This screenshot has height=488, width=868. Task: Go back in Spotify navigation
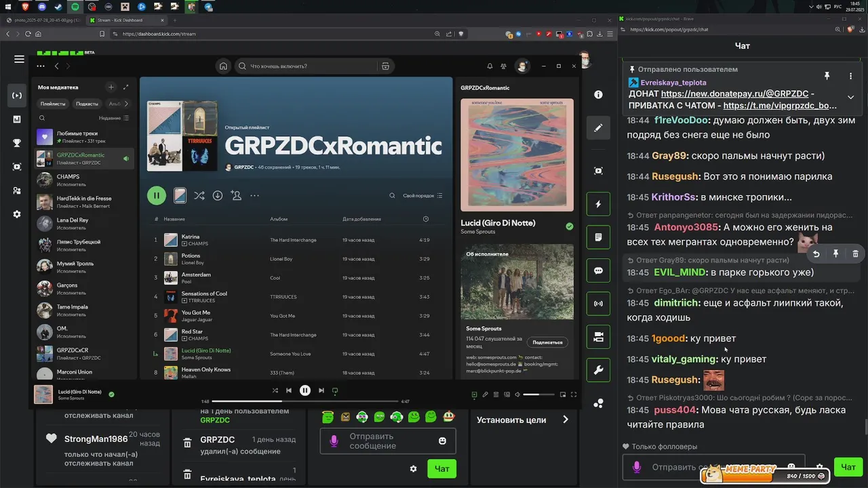(x=56, y=66)
